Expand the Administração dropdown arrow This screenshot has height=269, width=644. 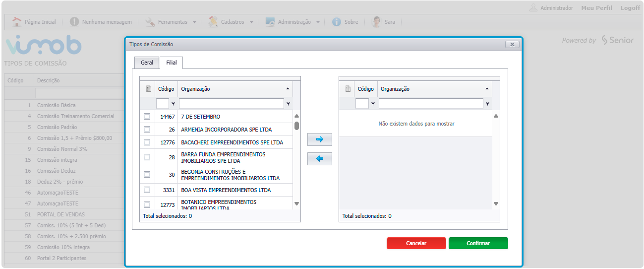tap(318, 22)
